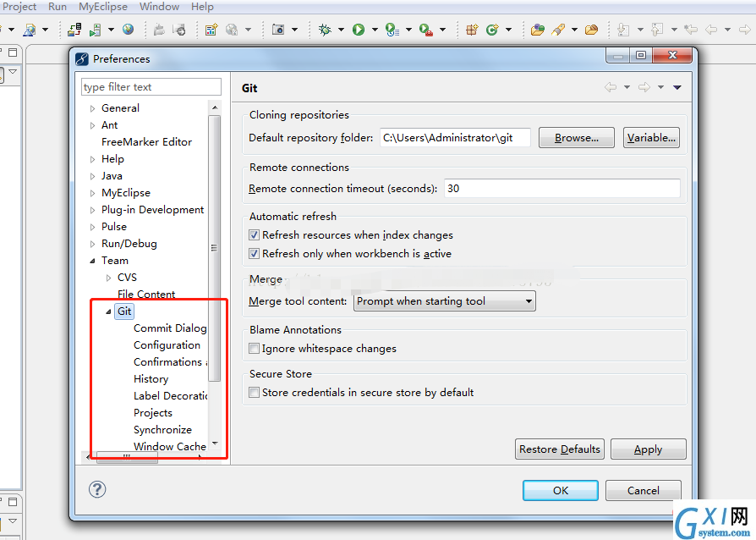Enable Store credentials in secure store

coord(254,393)
